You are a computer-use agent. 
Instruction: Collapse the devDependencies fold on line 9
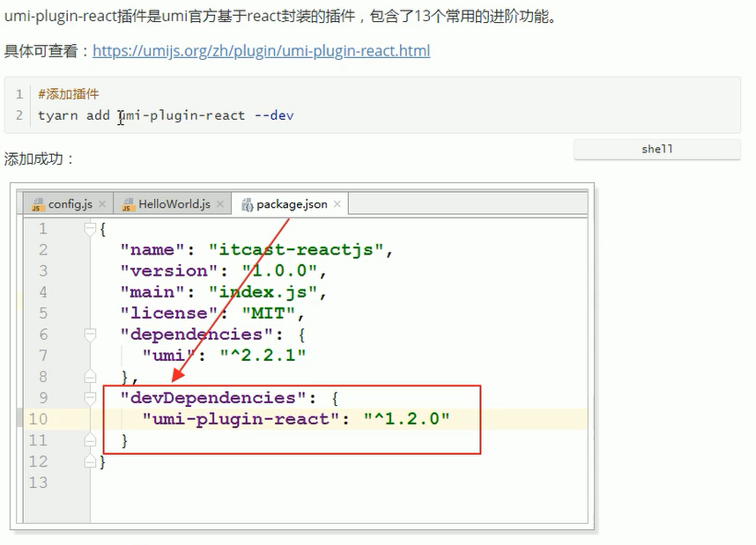pyautogui.click(x=90, y=398)
